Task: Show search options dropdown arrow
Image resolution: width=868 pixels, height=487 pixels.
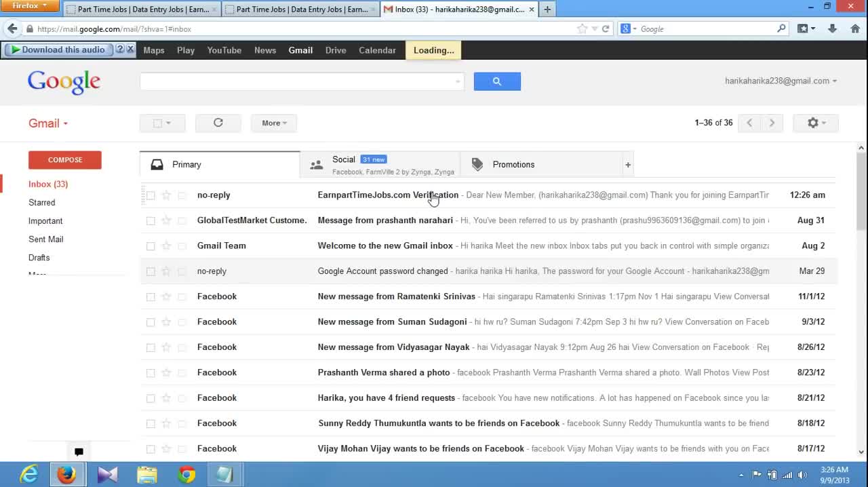Action: 458,81
